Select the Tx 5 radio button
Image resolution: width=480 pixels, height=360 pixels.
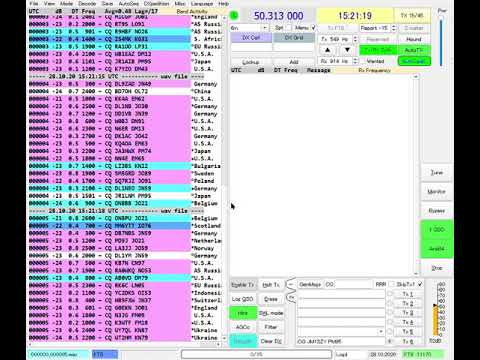coord(389,331)
